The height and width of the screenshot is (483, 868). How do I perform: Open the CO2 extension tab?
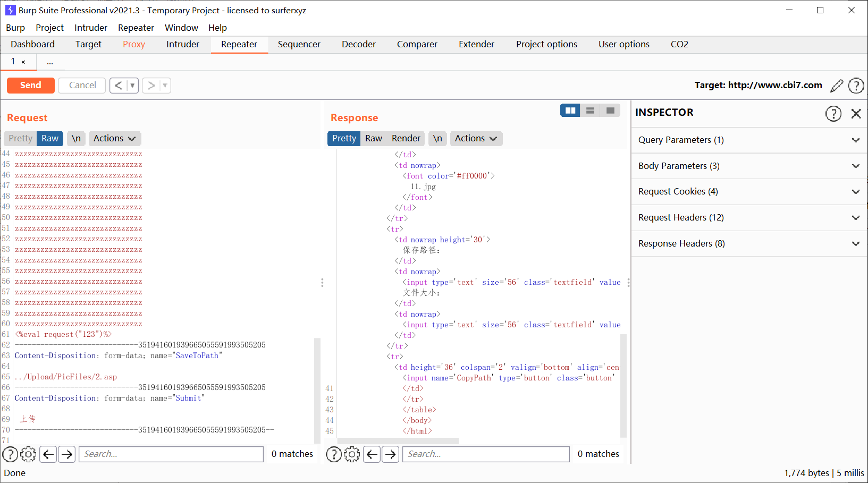[x=679, y=45]
